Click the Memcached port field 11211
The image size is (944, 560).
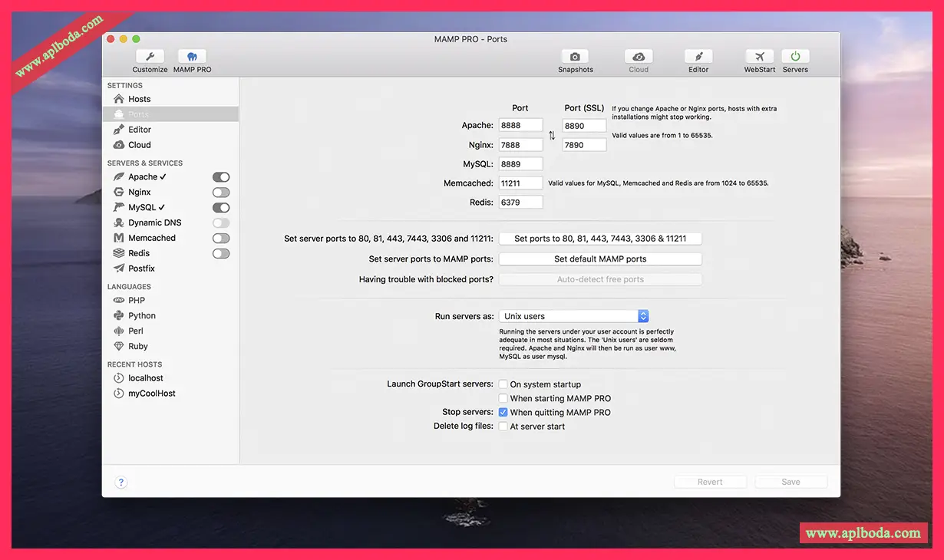pyautogui.click(x=520, y=183)
